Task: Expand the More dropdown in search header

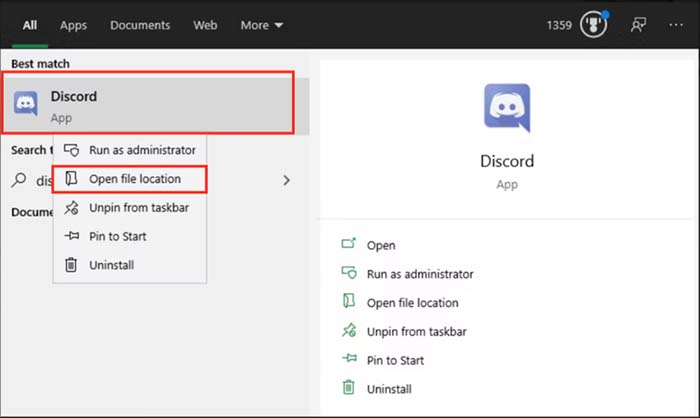Action: 262,25
